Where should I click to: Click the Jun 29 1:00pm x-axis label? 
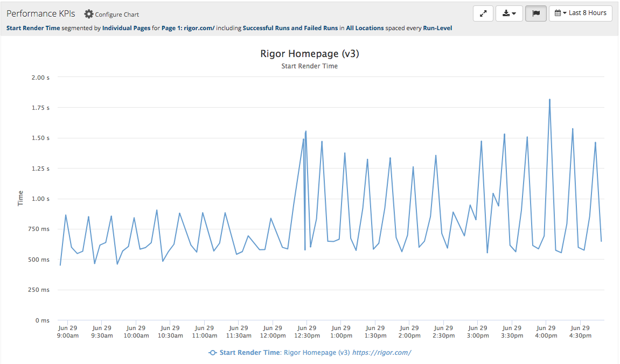341,332
